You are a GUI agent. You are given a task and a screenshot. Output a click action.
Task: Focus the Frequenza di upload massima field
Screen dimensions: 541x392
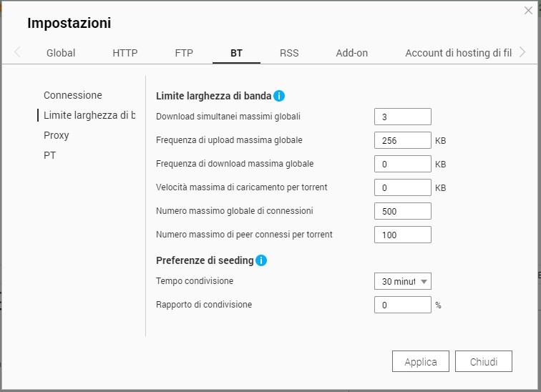(402, 141)
